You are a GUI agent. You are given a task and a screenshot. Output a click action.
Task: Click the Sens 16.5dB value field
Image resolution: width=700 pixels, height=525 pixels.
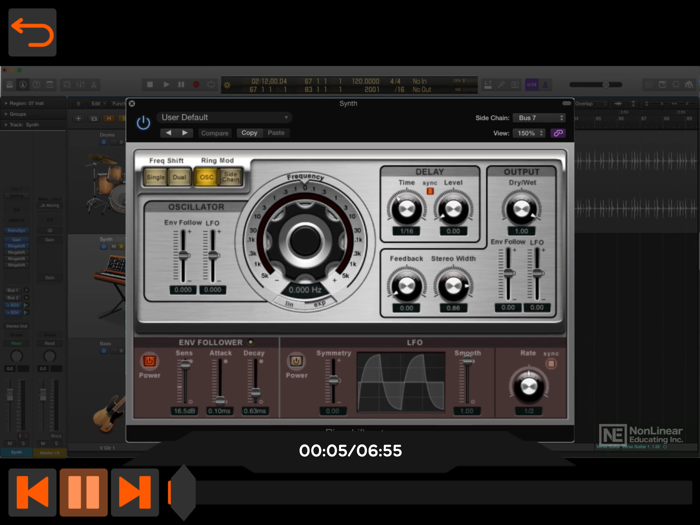click(184, 411)
